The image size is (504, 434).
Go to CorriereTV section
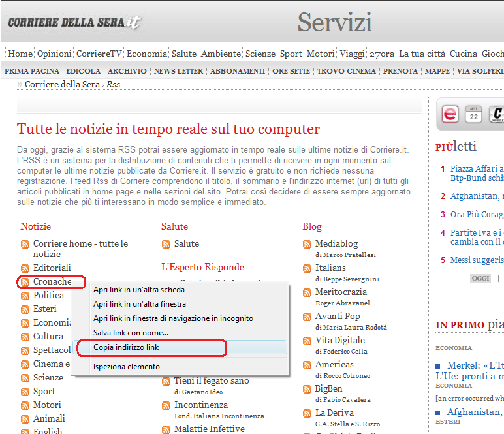click(99, 54)
